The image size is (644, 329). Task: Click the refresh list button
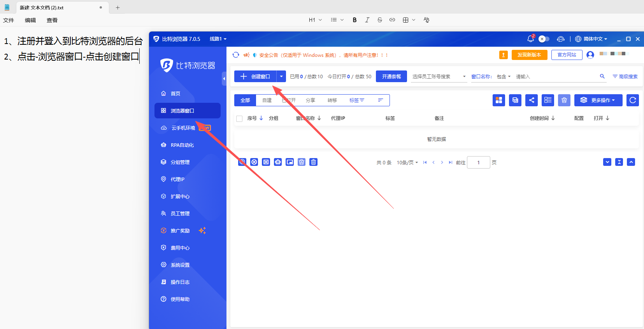(633, 100)
